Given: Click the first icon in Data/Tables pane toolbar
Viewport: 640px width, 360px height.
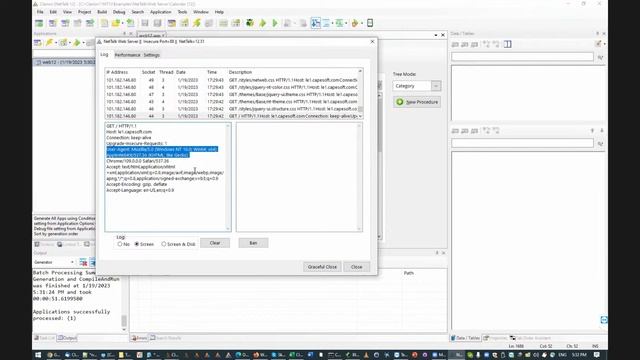Looking at the screenshot, I should (x=455, y=44).
